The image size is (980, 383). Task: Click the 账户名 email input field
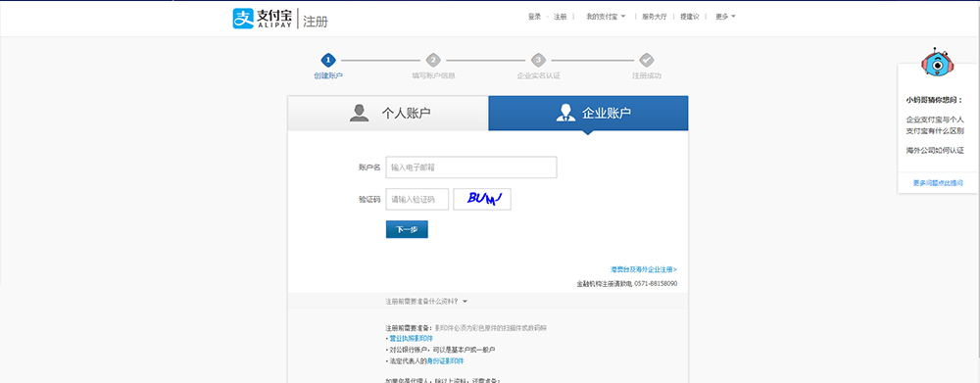(471, 168)
